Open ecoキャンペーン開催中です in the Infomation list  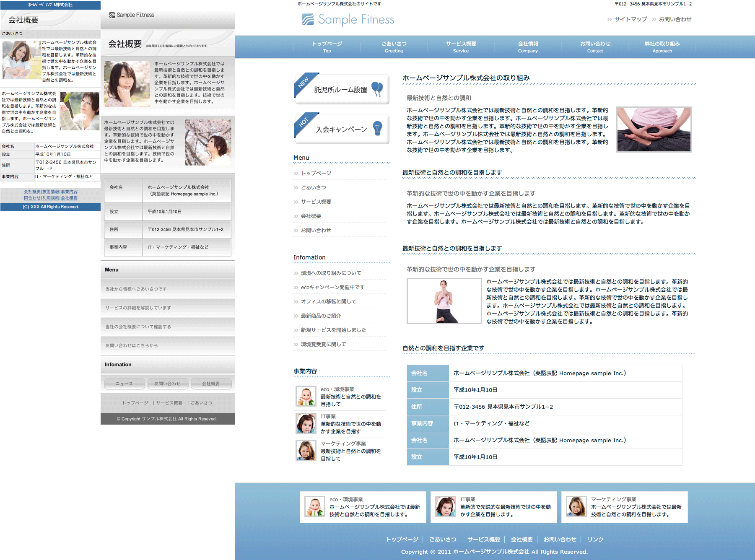[x=332, y=287]
